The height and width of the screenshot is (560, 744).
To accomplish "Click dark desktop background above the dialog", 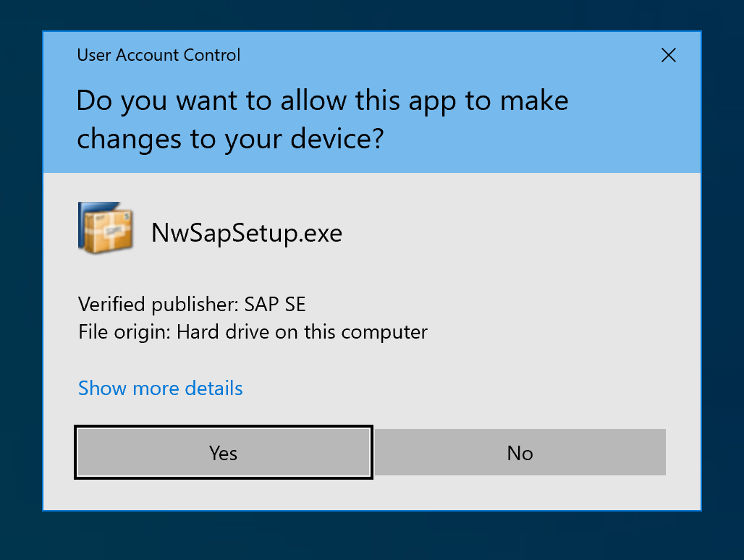I will click(x=372, y=14).
